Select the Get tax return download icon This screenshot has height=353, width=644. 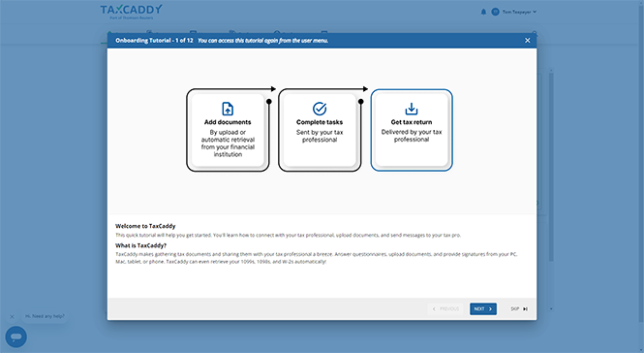(412, 109)
